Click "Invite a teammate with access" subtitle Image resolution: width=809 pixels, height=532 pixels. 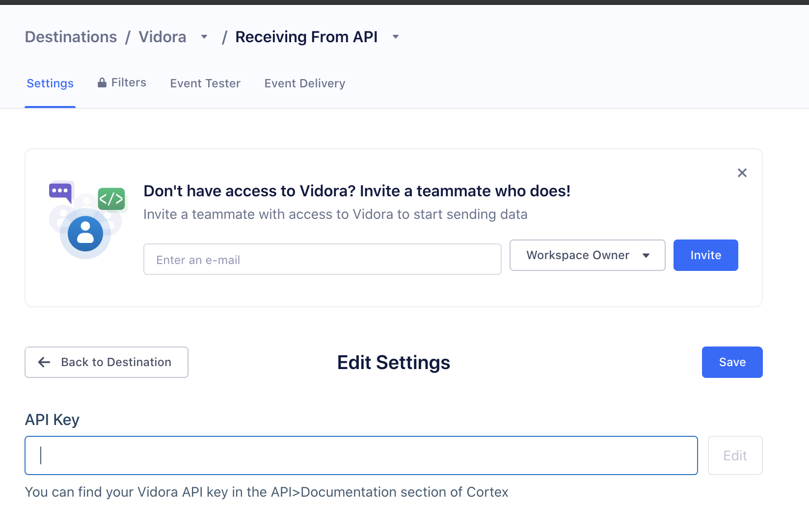click(x=335, y=214)
